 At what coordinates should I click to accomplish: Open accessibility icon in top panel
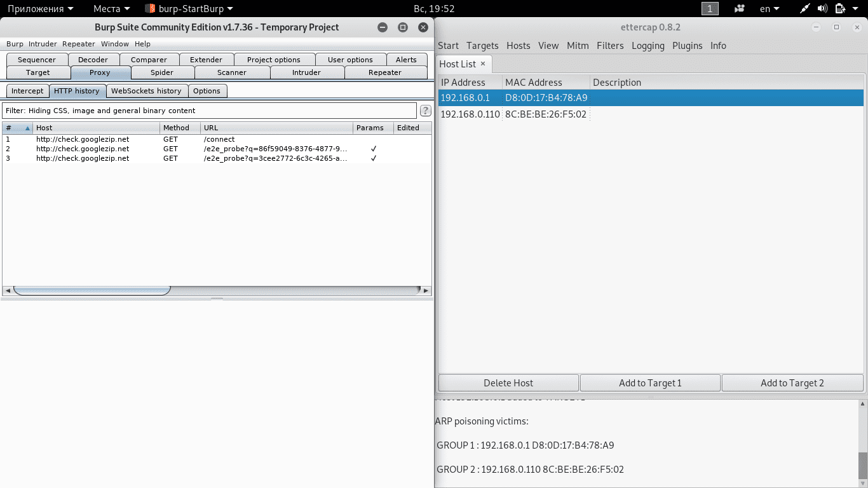point(739,9)
